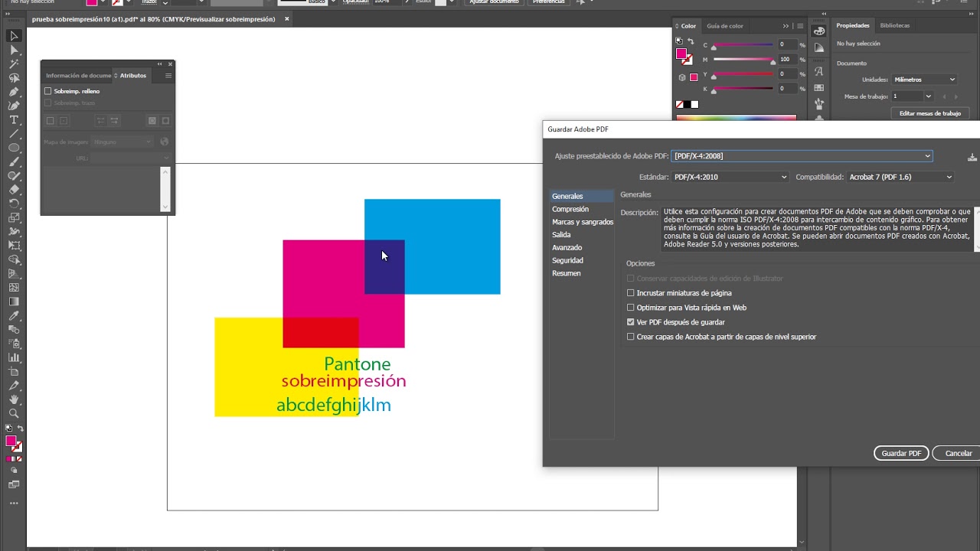
Task: Toggle Crear capas de Acrobat checkbox
Action: pos(631,337)
